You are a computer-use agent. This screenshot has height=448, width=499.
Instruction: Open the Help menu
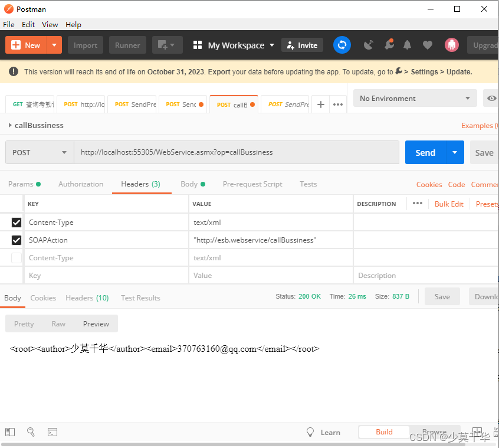73,25
